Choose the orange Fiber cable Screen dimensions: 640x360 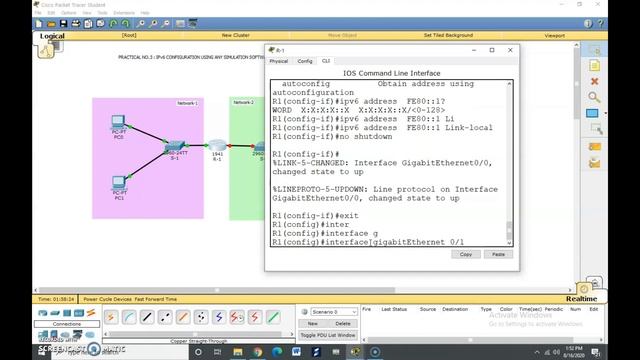click(x=183, y=317)
